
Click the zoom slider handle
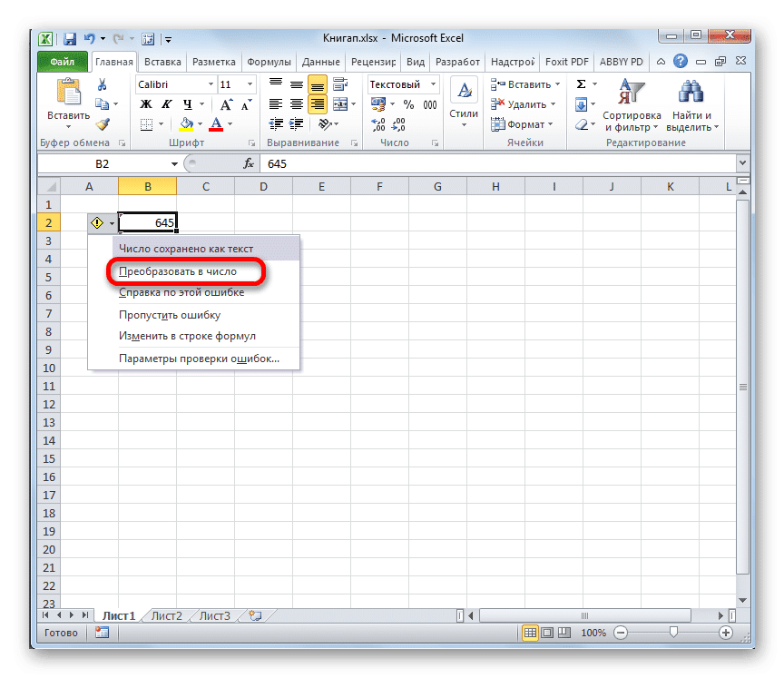(x=673, y=633)
